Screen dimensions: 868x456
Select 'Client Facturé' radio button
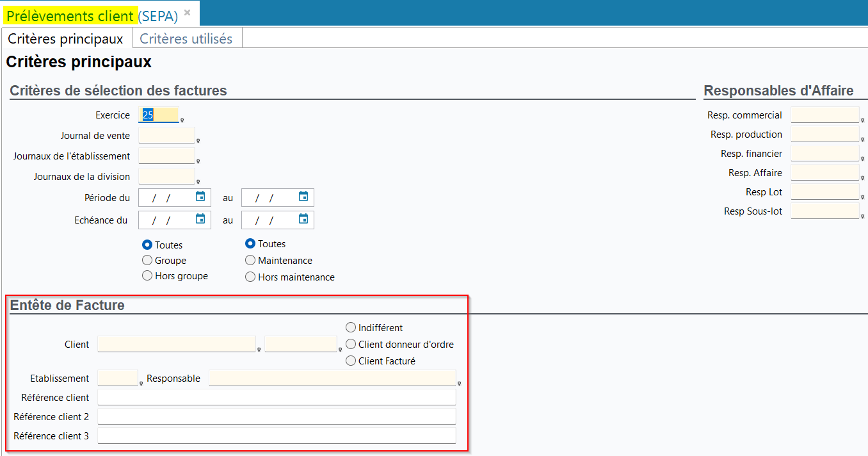pos(351,361)
